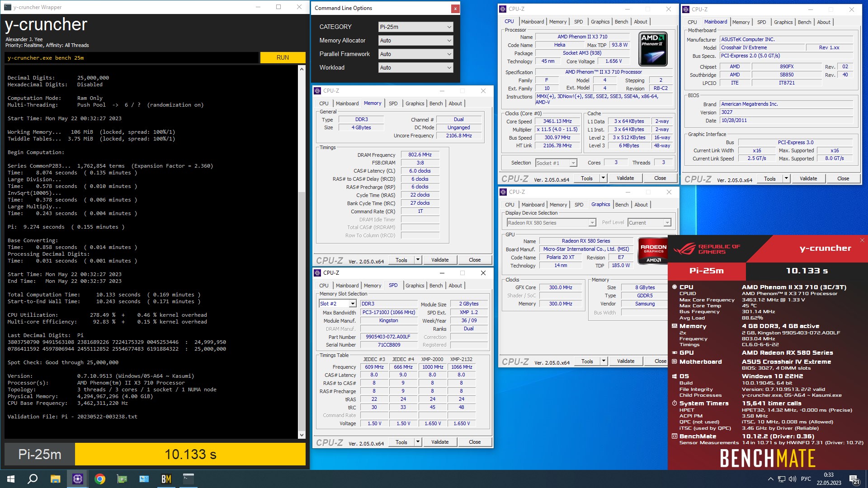Viewport: 868px width, 488px height.
Task: Click the y-cruncher.exe bench 25m command field
Action: coord(132,58)
